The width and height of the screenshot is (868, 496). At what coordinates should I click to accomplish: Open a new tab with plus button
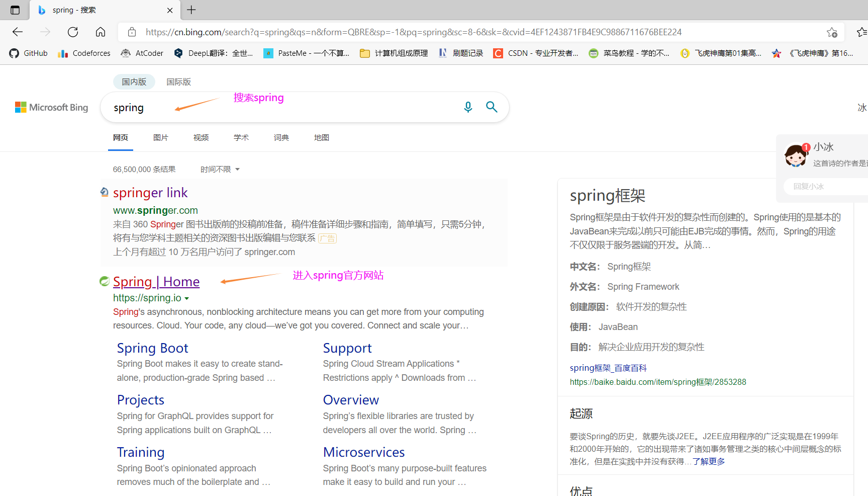[x=191, y=10]
